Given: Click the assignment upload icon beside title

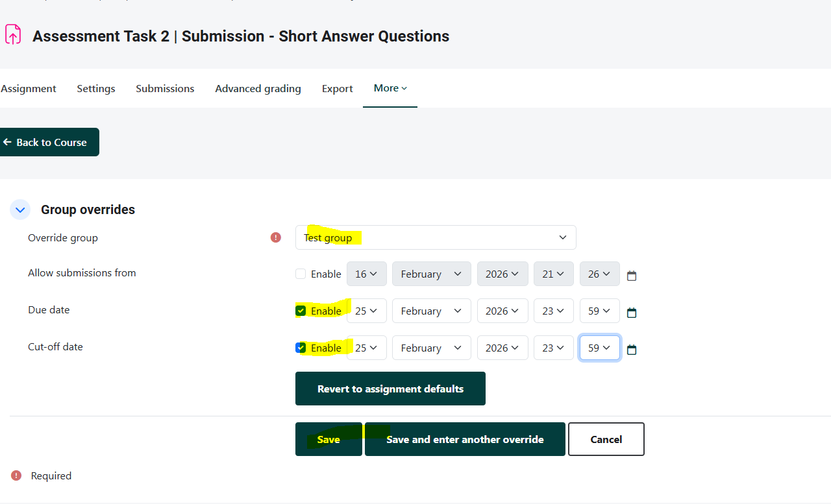Looking at the screenshot, I should (x=13, y=35).
